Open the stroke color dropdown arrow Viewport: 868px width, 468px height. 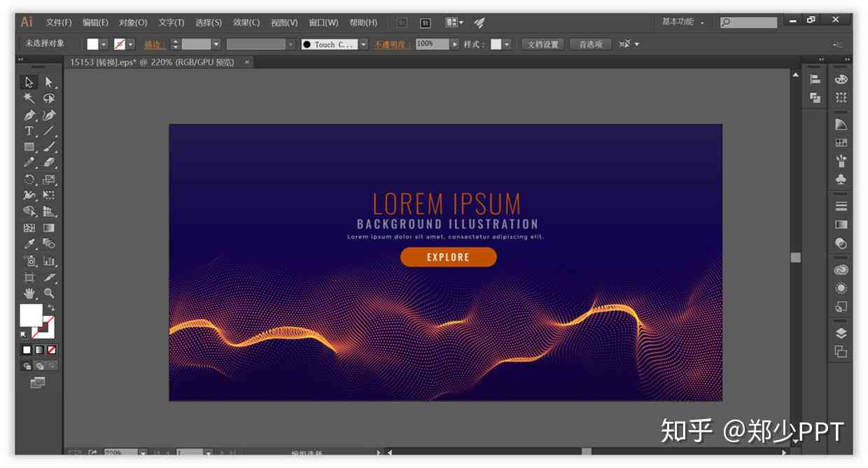131,44
